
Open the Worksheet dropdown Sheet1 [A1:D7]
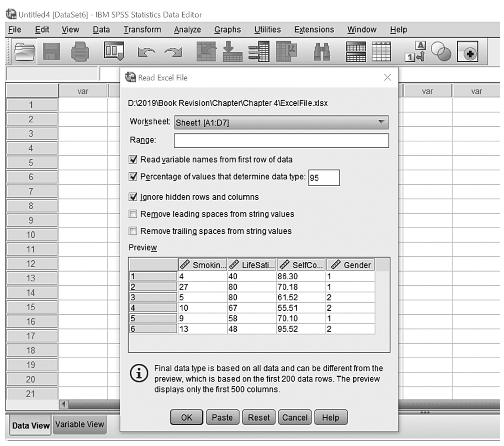(x=281, y=123)
